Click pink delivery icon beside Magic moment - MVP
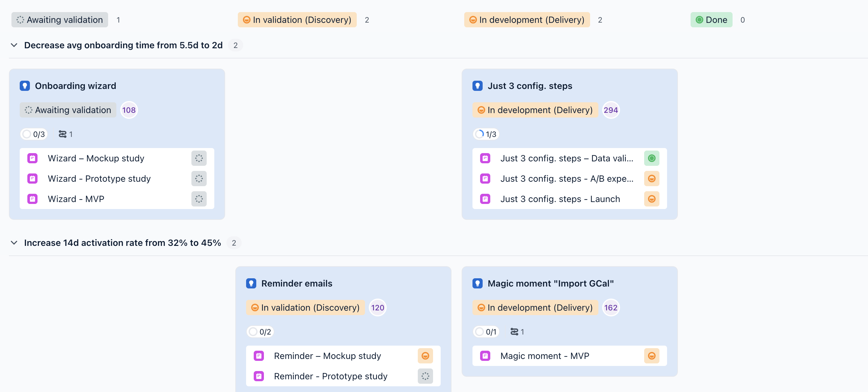868x392 pixels. pyautogui.click(x=485, y=356)
